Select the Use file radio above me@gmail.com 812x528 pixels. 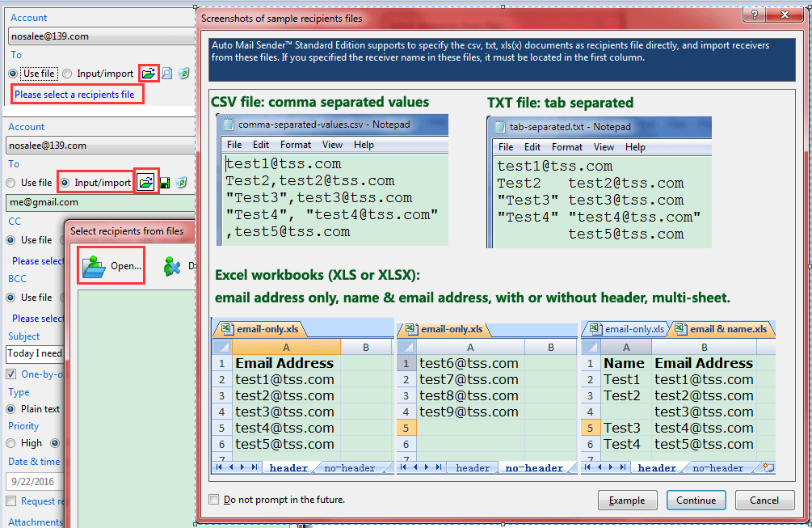click(x=11, y=183)
